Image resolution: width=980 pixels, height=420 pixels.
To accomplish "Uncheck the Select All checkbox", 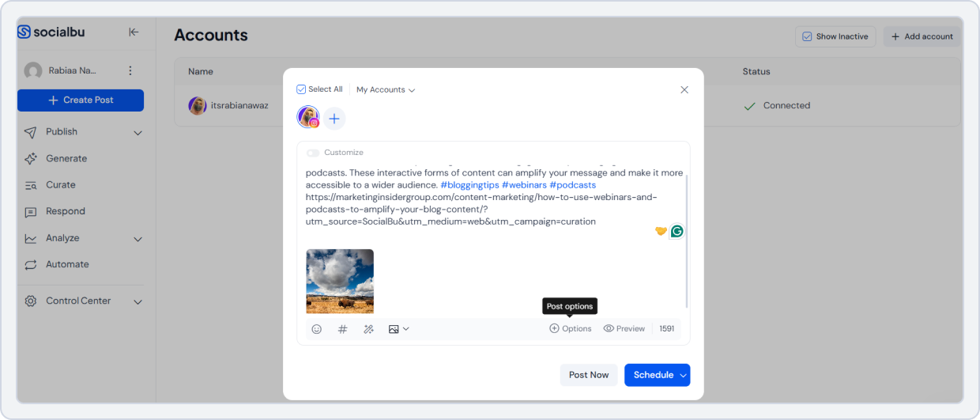I will (x=301, y=89).
